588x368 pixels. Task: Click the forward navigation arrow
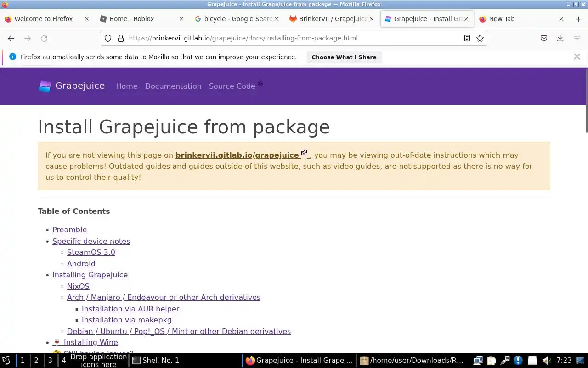click(x=28, y=39)
